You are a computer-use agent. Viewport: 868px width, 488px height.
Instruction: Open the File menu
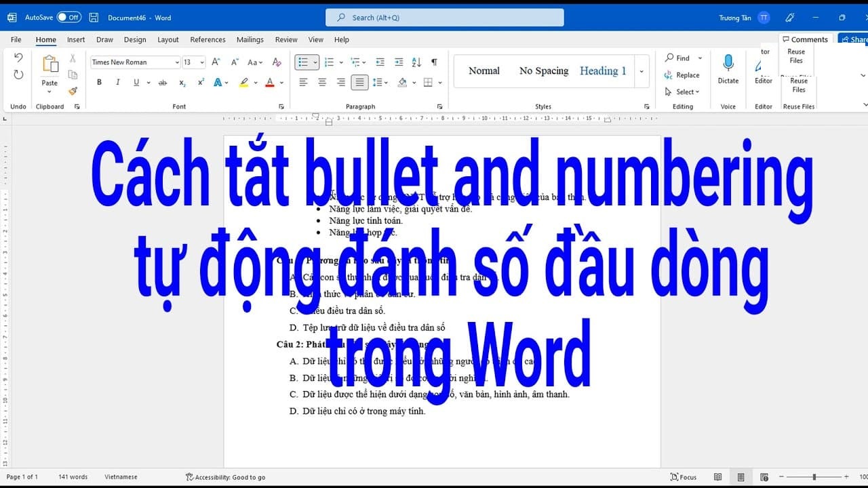point(16,39)
